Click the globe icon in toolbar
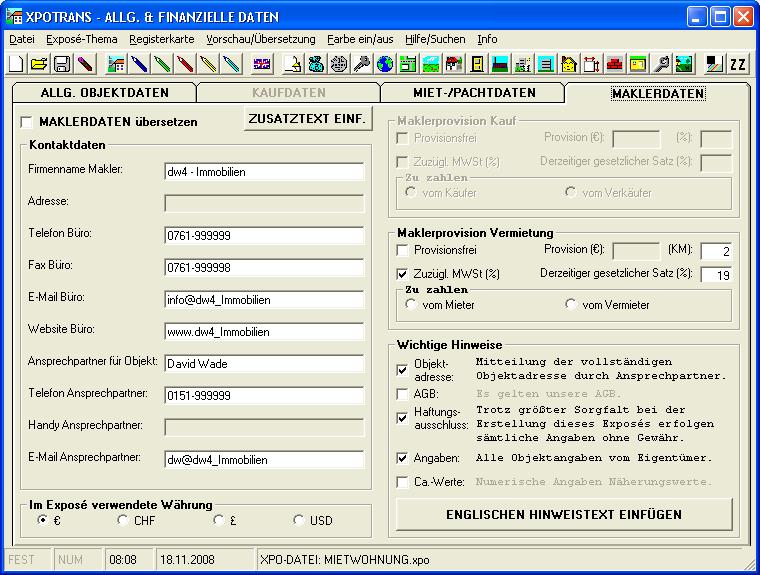The width and height of the screenshot is (760, 575). click(384, 64)
